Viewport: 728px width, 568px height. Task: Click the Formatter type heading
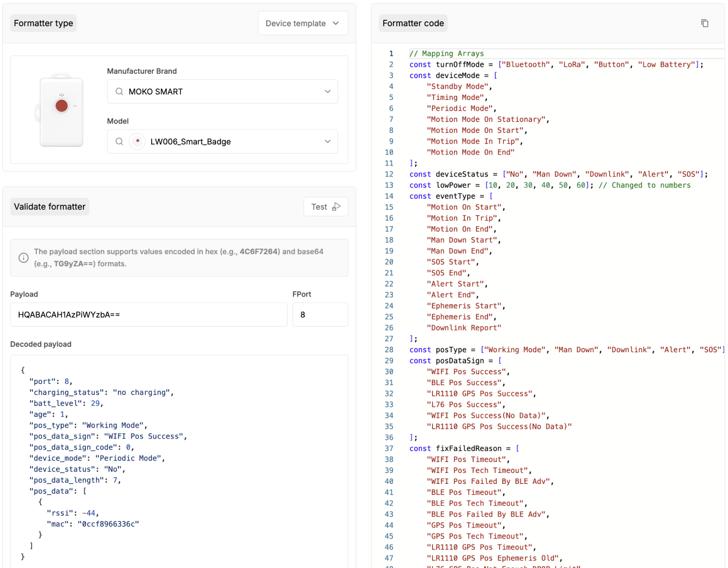click(44, 23)
